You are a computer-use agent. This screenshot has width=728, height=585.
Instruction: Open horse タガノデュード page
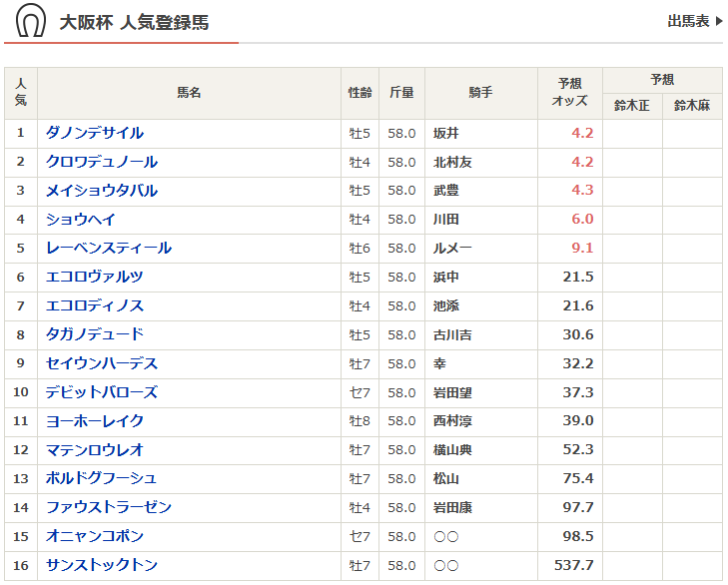pyautogui.click(x=94, y=335)
